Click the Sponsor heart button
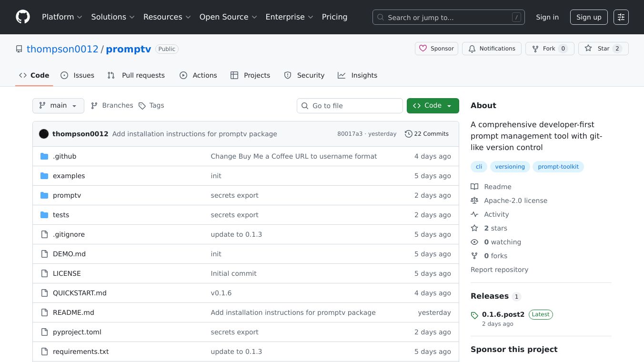The height and width of the screenshot is (362, 644). click(x=436, y=49)
